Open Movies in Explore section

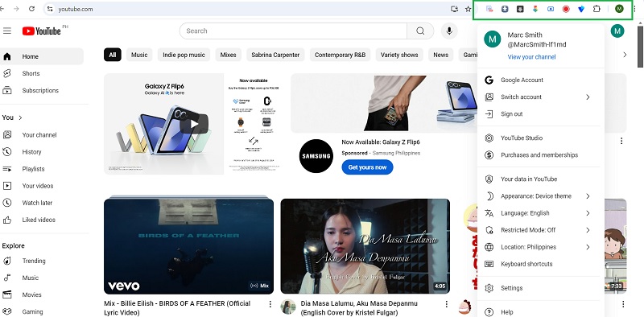[x=42, y=294]
